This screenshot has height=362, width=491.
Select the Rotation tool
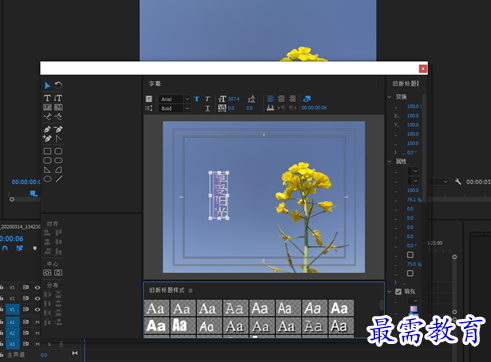tap(59, 85)
